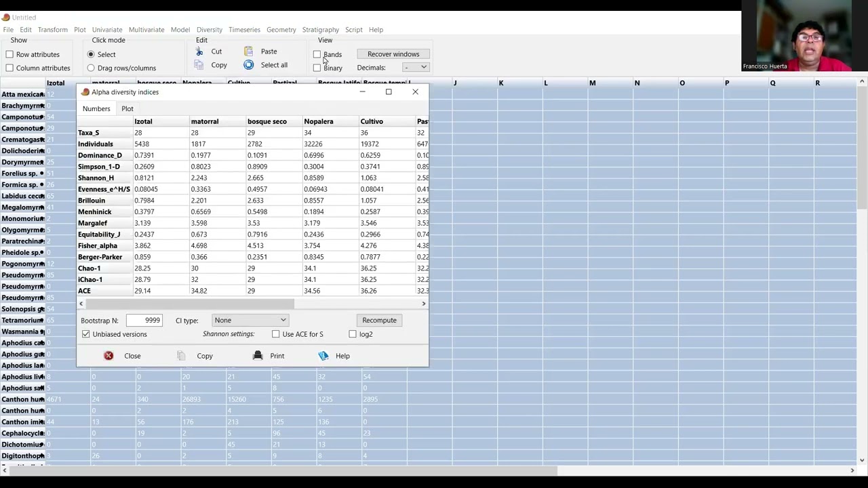The height and width of the screenshot is (488, 868).
Task: Click the Copy icon in diversity dialog
Action: pyautogui.click(x=181, y=356)
